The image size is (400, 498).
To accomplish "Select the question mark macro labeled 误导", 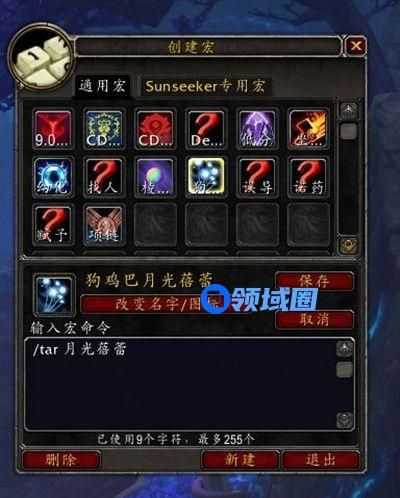I will [x=257, y=176].
